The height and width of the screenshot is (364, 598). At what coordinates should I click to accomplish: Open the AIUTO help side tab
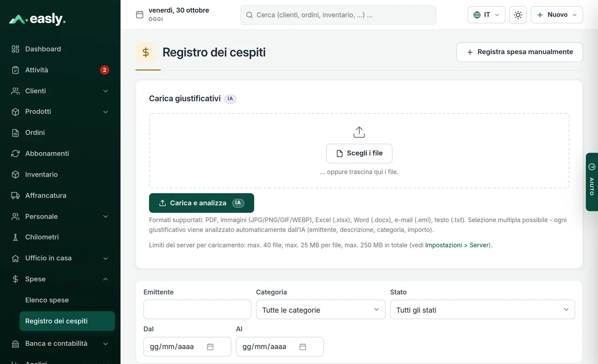592,182
